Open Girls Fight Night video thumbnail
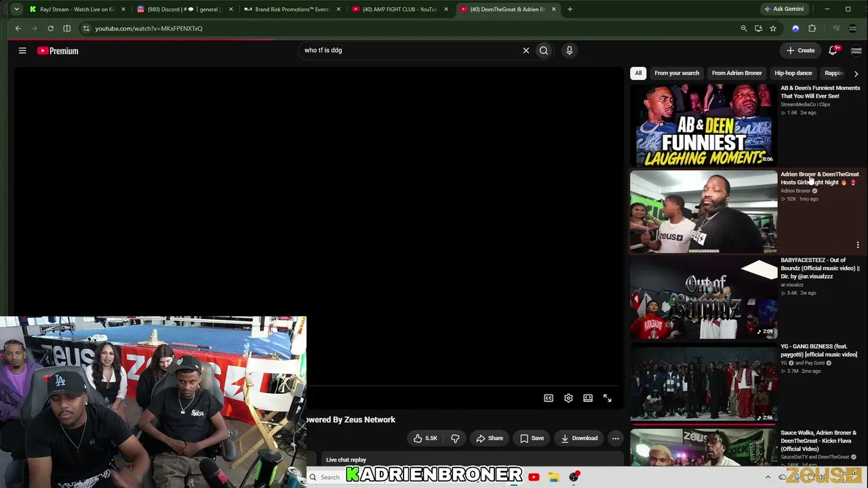 (703, 212)
